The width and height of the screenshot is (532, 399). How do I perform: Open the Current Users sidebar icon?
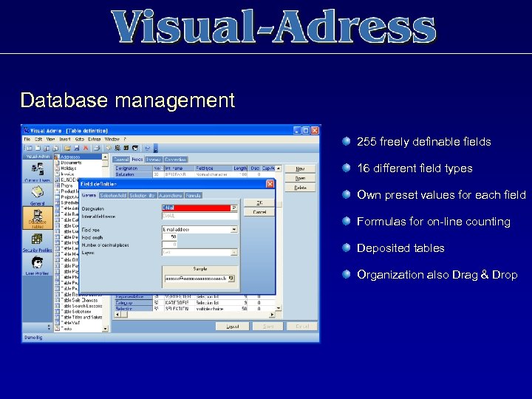pyautogui.click(x=38, y=169)
